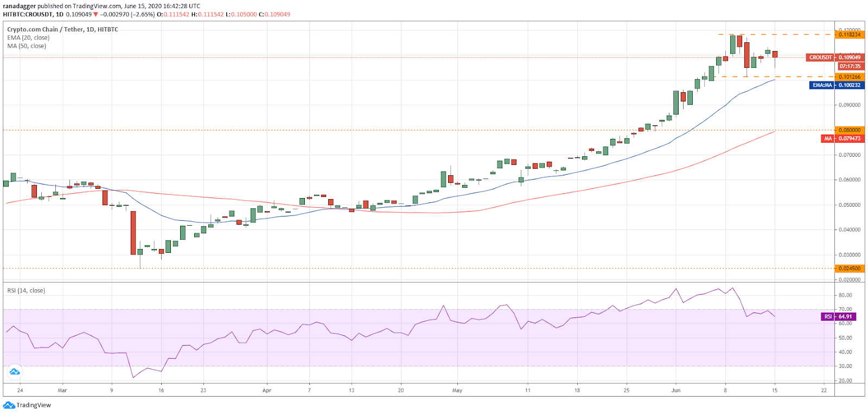Click the 0.040000 price axis tick
Screen dimensions: 868x414
pyautogui.click(x=850, y=230)
